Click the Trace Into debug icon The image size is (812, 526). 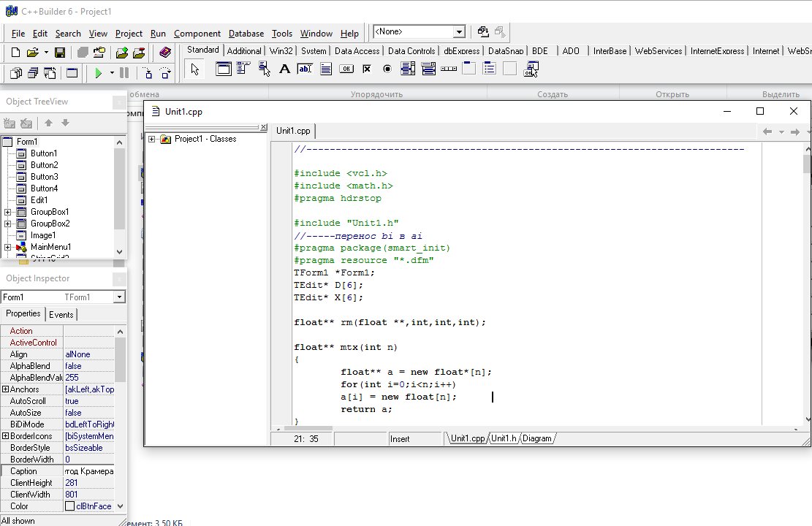[x=148, y=73]
